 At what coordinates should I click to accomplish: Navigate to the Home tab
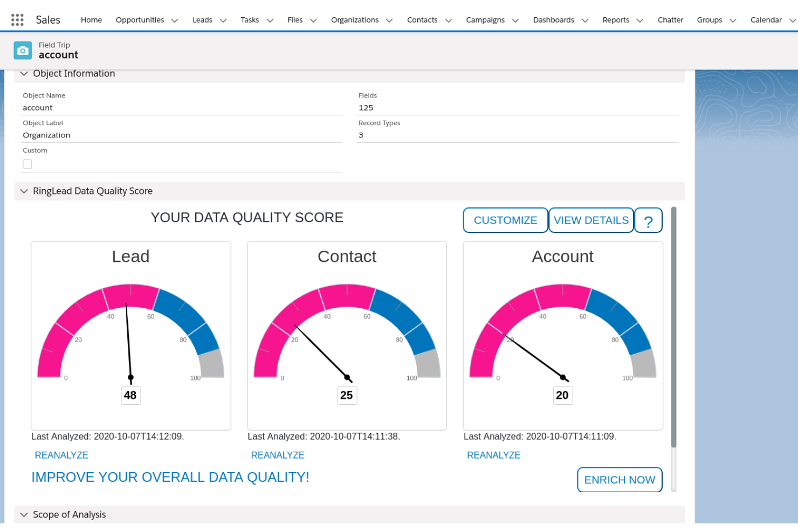tap(91, 20)
